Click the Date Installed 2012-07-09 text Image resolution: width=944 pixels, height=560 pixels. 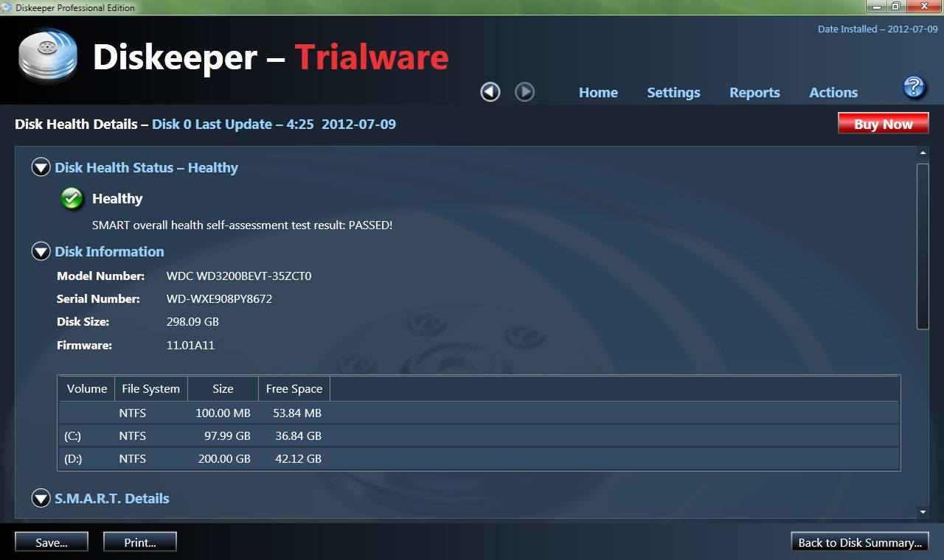click(878, 29)
